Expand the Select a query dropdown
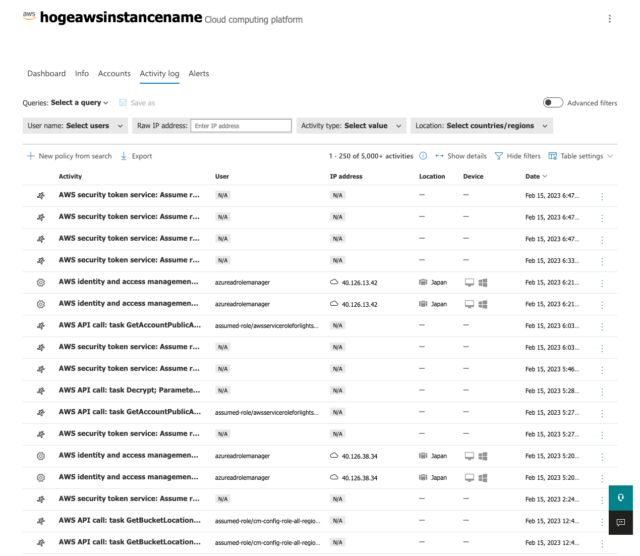 79,102
